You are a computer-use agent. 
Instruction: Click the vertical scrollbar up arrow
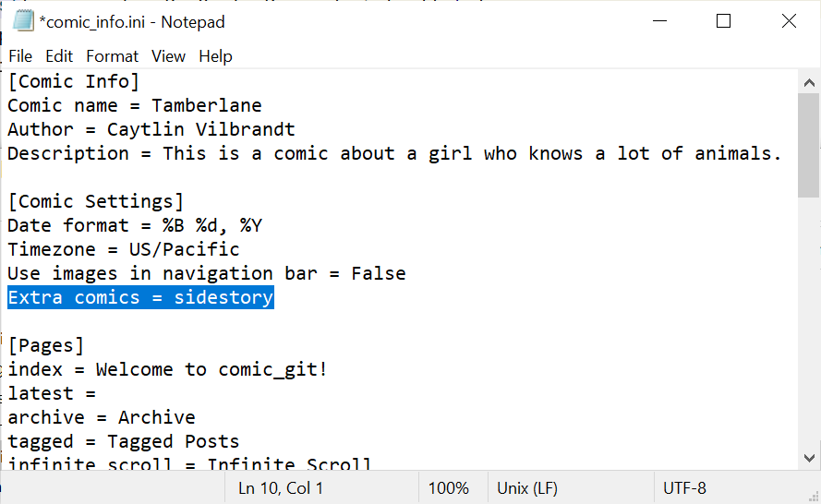point(808,82)
